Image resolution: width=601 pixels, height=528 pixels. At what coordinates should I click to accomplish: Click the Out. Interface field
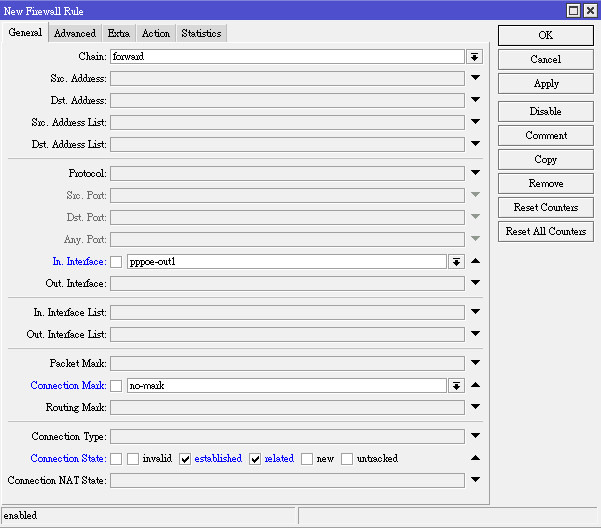pos(287,284)
